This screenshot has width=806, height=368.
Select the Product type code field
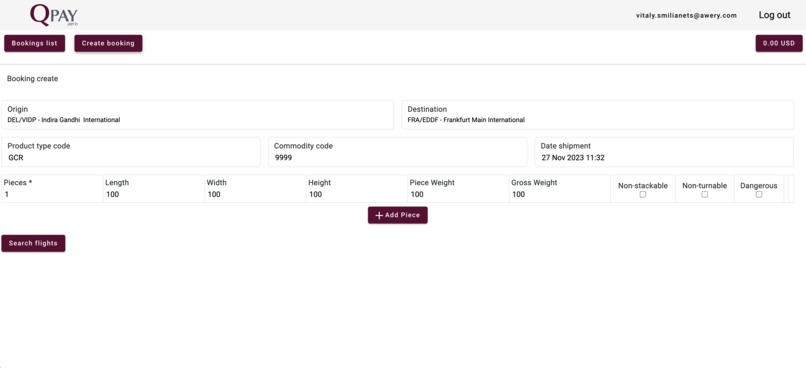coord(131,152)
